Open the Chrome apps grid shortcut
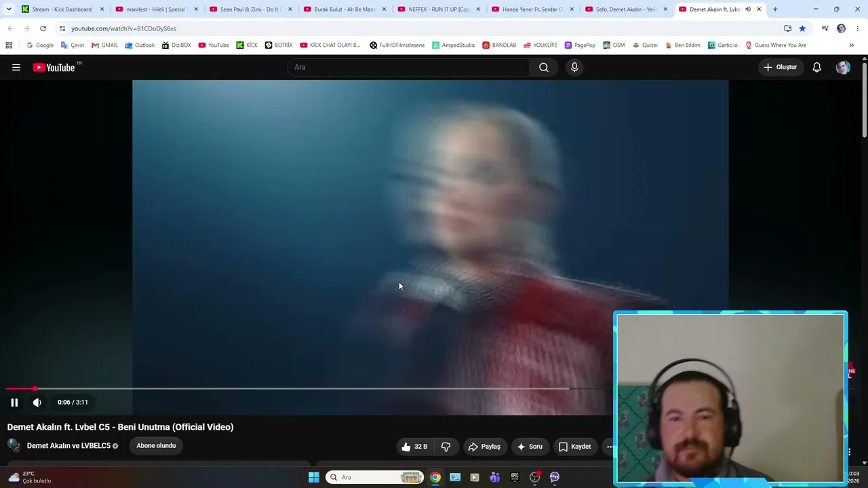Image resolution: width=868 pixels, height=488 pixels. [x=9, y=45]
